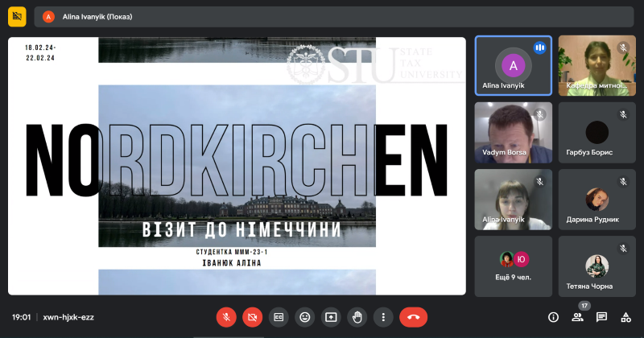Click the yellow presentation layout icon
Screen dimensions: 644x338
tap(17, 16)
